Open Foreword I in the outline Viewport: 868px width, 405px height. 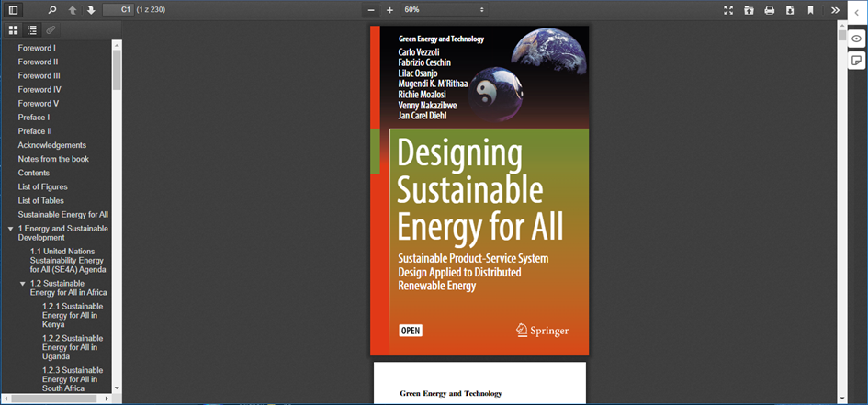37,48
